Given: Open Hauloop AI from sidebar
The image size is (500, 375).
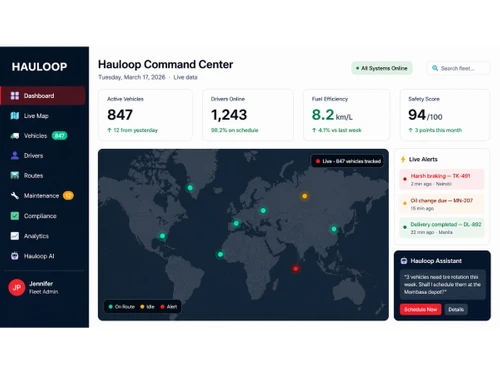Looking at the screenshot, I should pos(43,256).
